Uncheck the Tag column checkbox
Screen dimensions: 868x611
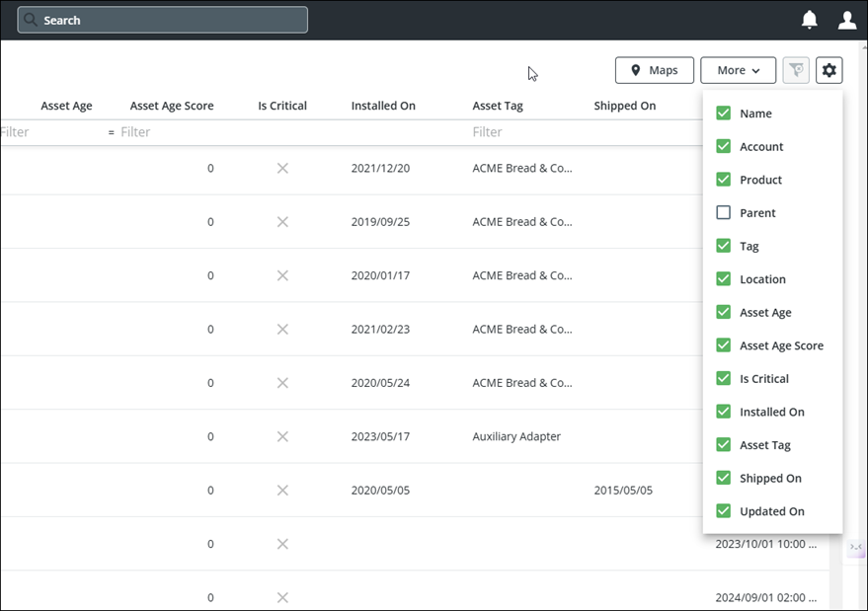pos(723,246)
